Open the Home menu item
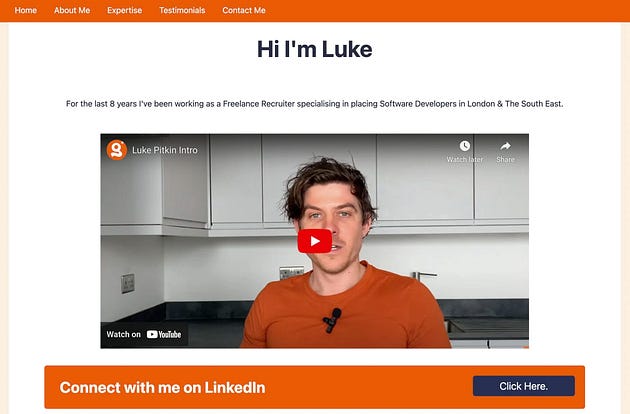The width and height of the screenshot is (630, 414). 26,10
